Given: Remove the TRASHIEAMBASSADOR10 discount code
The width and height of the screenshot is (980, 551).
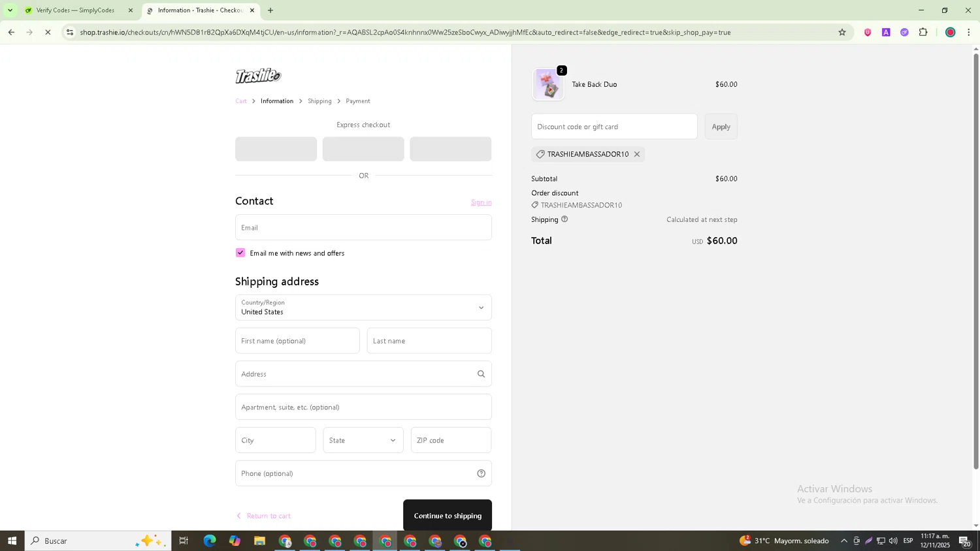Looking at the screenshot, I should click(x=637, y=154).
